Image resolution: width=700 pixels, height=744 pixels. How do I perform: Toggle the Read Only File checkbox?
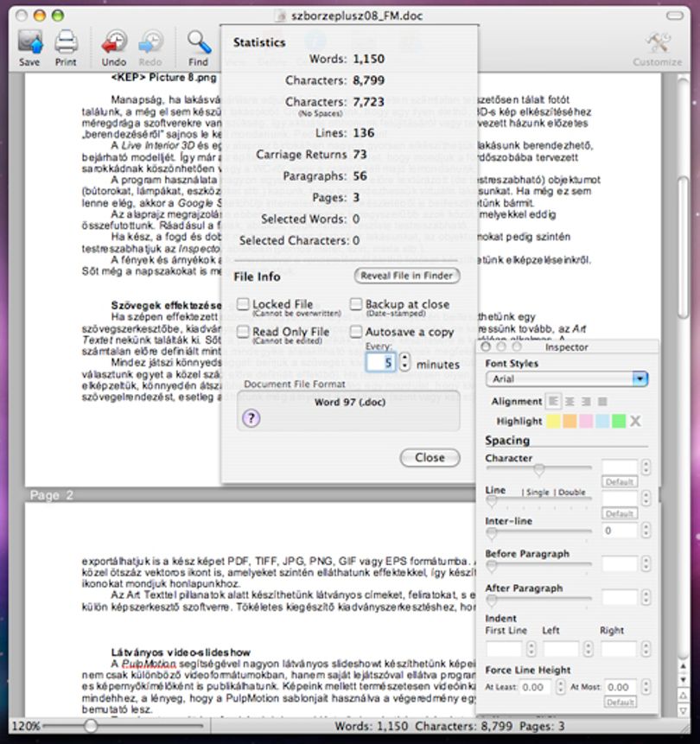[x=243, y=331]
